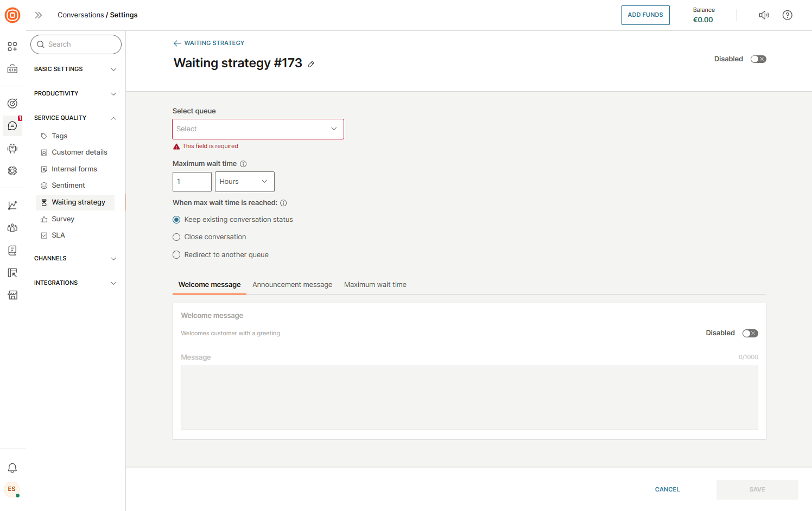Click the analytics chart icon in sidebar
Image resolution: width=812 pixels, height=511 pixels.
12,205
